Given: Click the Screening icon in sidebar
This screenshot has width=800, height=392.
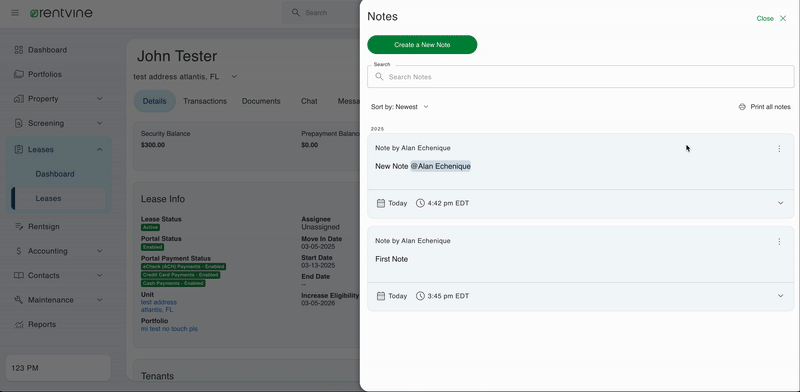Looking at the screenshot, I should pyautogui.click(x=19, y=123).
